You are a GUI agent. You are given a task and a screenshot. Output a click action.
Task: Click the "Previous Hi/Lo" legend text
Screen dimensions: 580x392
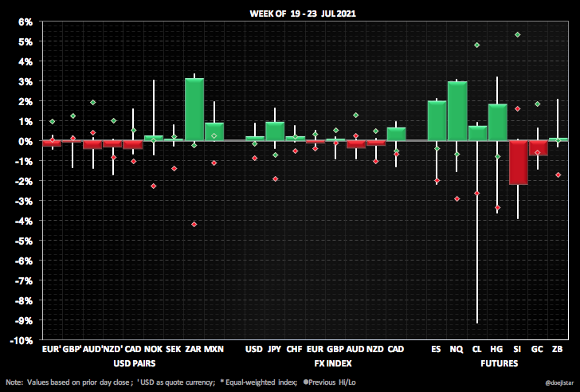pos(331,382)
